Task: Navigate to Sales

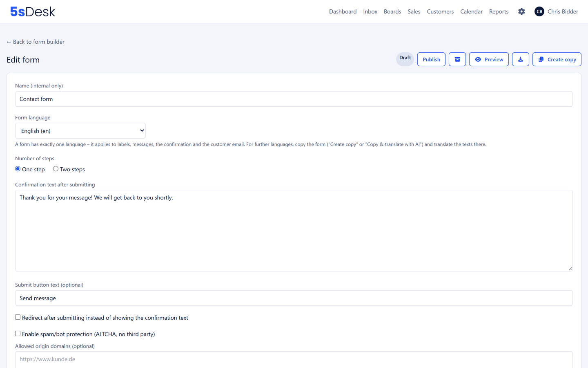Action: pyautogui.click(x=414, y=11)
